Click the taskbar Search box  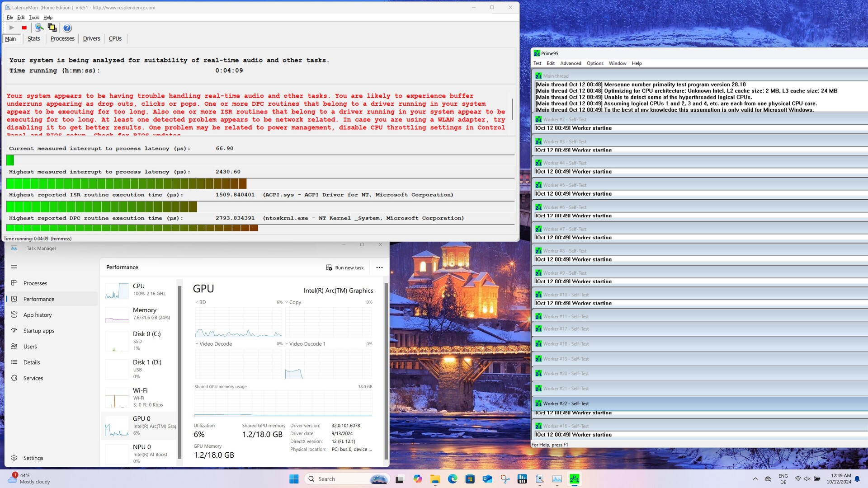coord(347,479)
